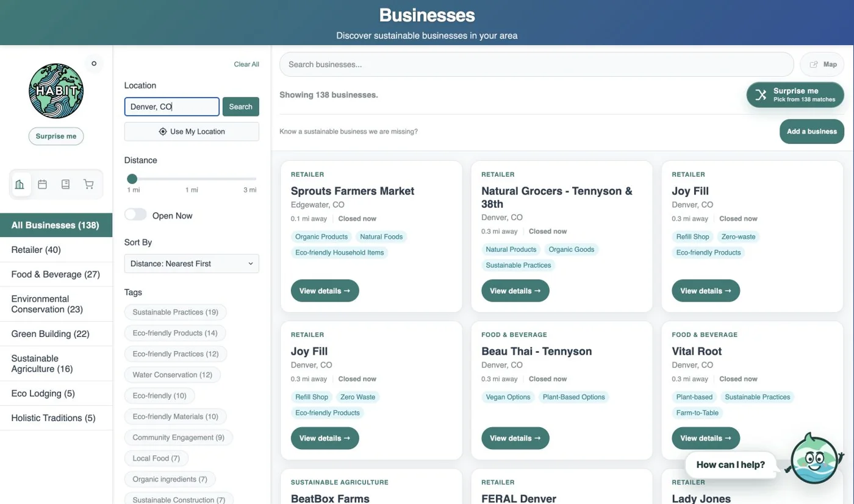Open the calendar events icon

43,184
